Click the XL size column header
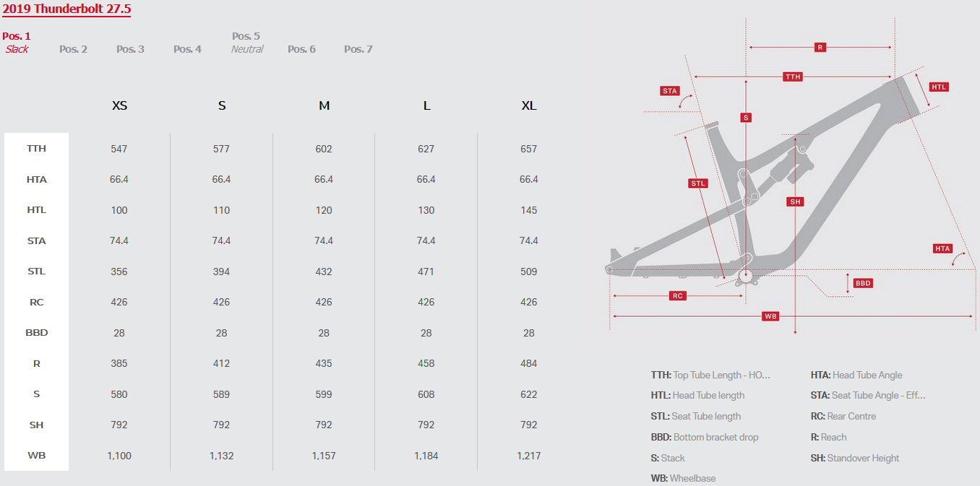 coord(529,105)
